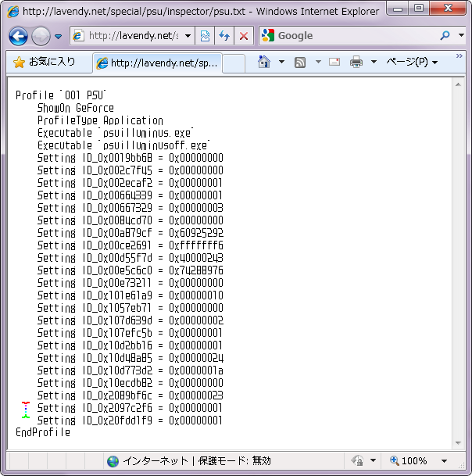This screenshot has height=476, width=472.
Task: Maximize the Internet Explorer window
Action: click(419, 9)
